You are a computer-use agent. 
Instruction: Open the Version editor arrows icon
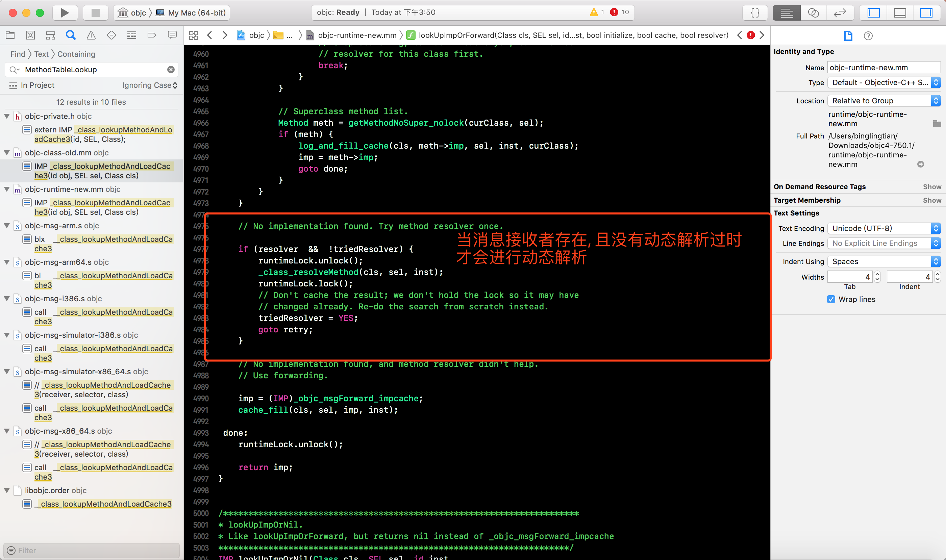pos(840,13)
